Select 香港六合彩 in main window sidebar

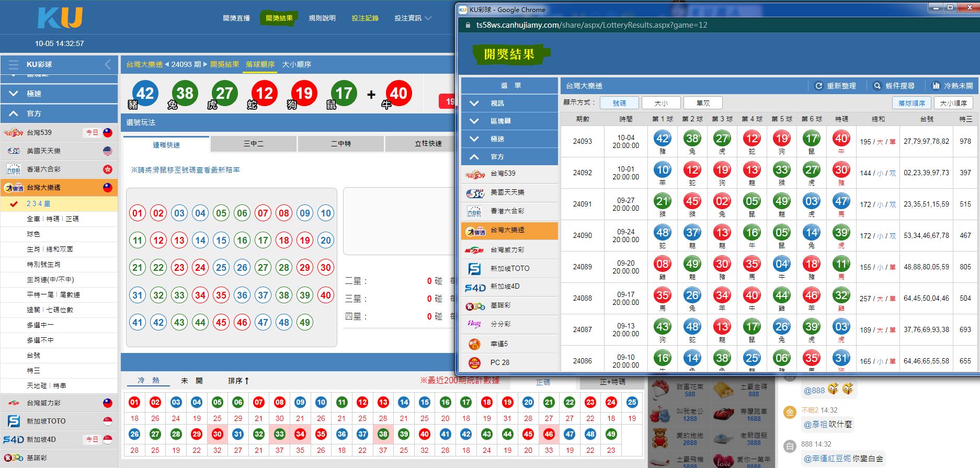click(59, 169)
